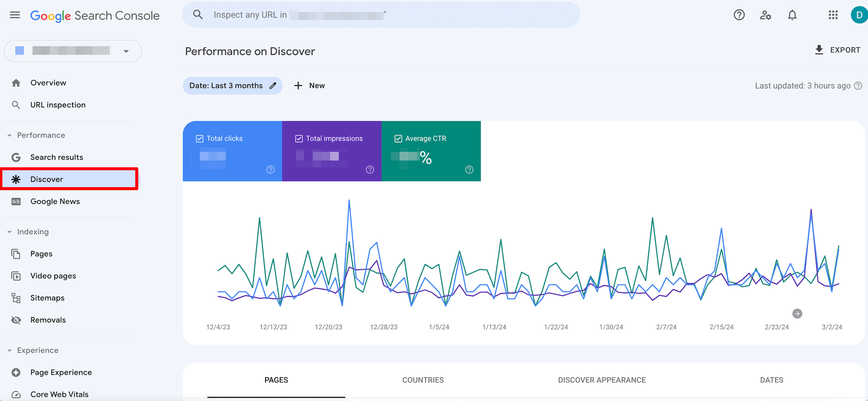Click the EXPORT button label
This screenshot has width=868, height=401.
pyautogui.click(x=845, y=50)
